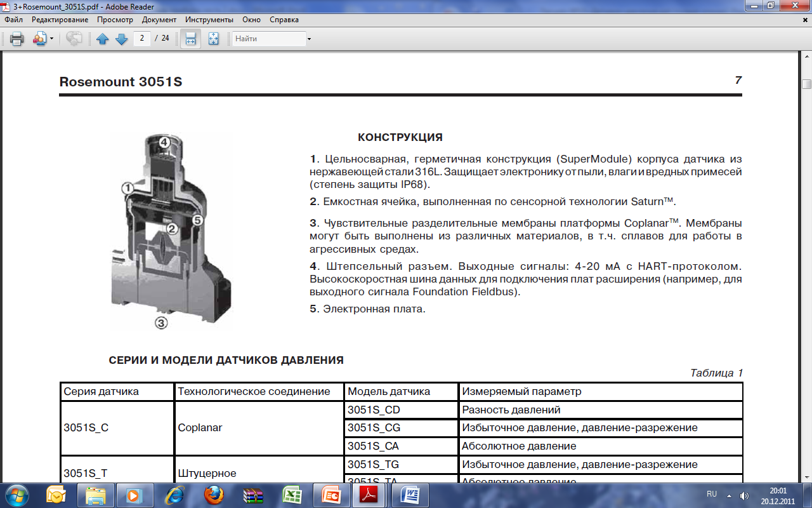Toggle Fit Width scrolling mode icon
This screenshot has height=508, width=812.
190,39
